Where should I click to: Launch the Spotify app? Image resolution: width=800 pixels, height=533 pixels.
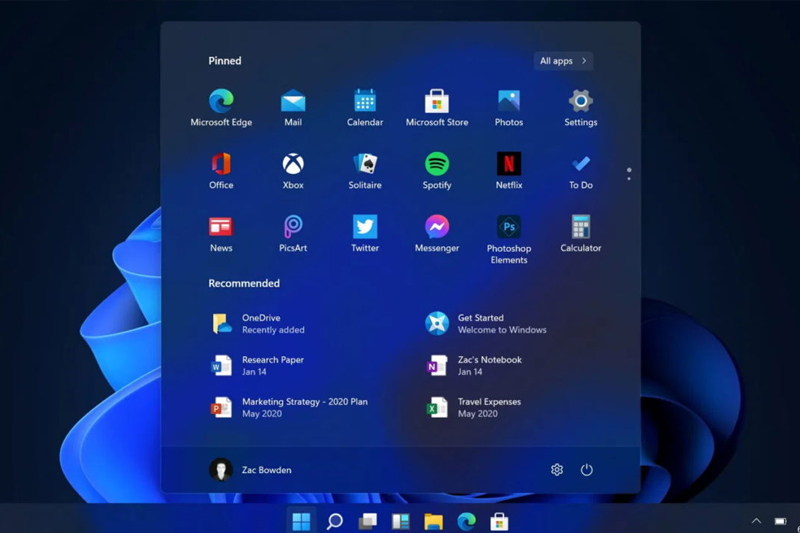point(437,170)
